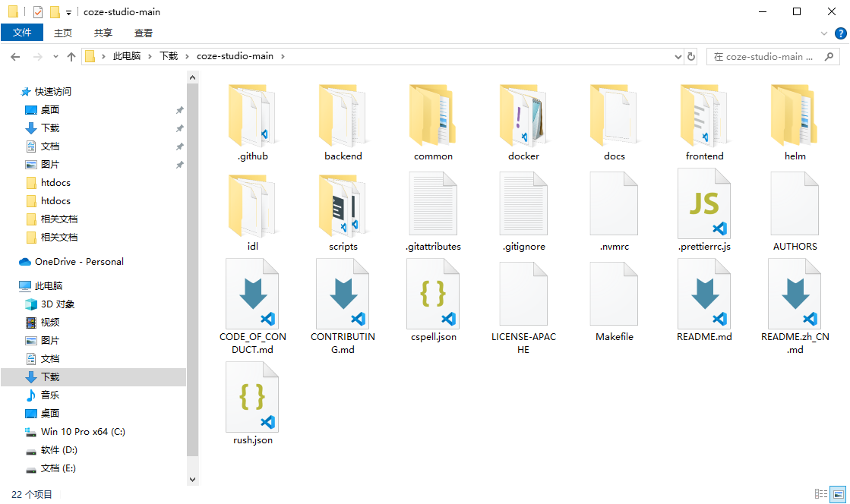This screenshot has width=850, height=504.
Task: Open the .prettierrc.js file
Action: pos(704,205)
